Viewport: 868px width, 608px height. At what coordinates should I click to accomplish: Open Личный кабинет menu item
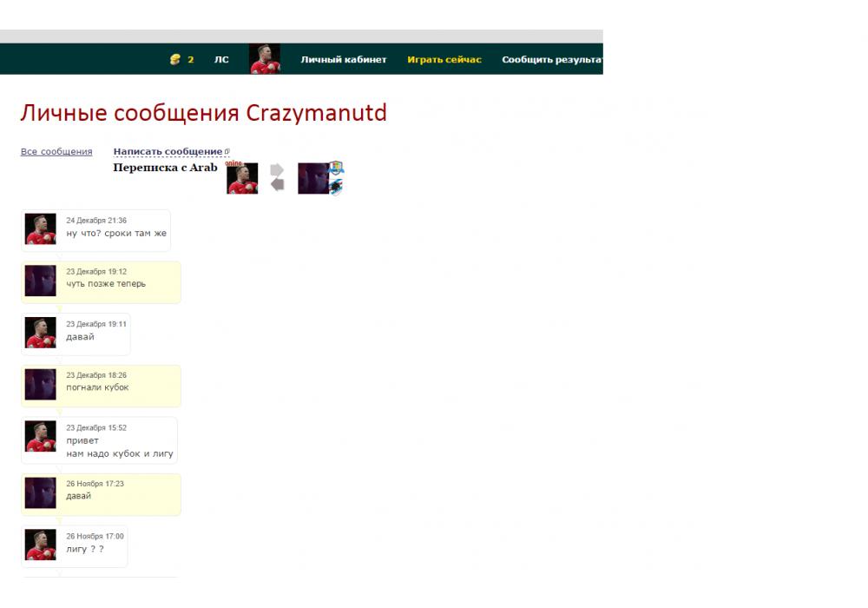pos(343,59)
